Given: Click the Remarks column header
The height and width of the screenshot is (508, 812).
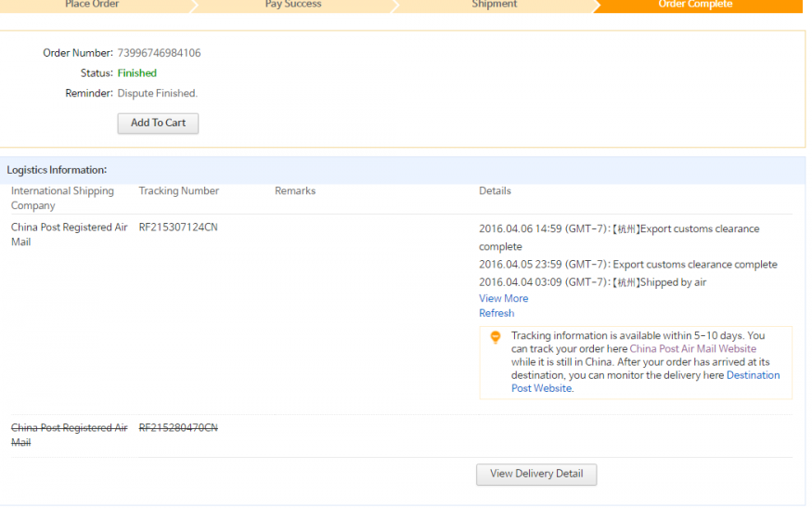Looking at the screenshot, I should click(x=295, y=191).
